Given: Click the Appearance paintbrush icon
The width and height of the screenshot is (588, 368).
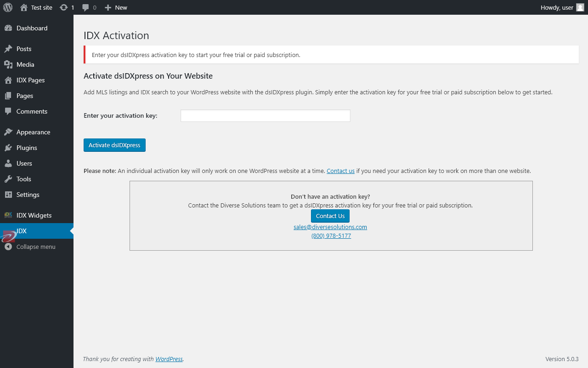Looking at the screenshot, I should 8,132.
